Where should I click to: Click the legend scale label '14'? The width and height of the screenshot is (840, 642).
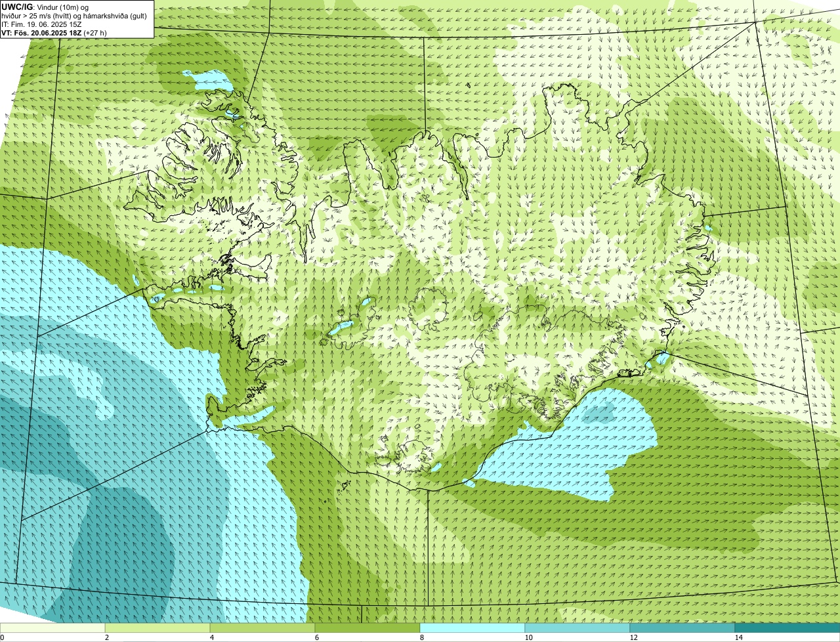click(x=738, y=637)
